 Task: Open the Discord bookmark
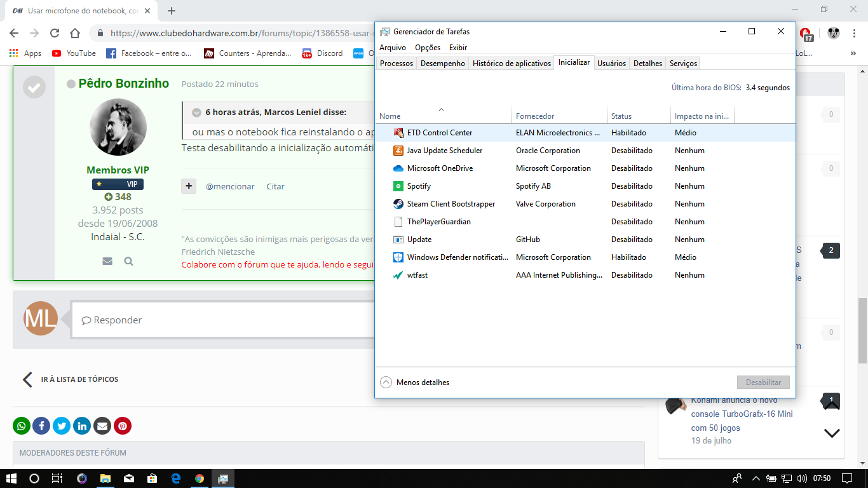[x=323, y=53]
